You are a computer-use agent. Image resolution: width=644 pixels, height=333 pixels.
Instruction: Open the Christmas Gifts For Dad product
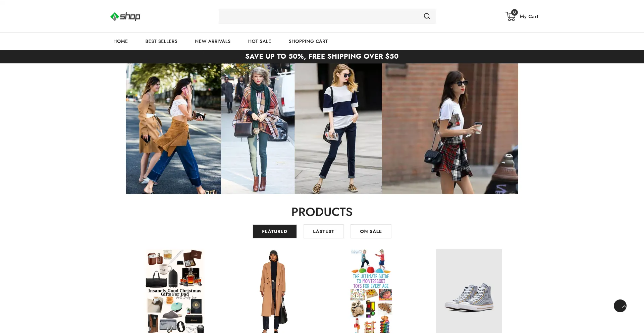click(175, 291)
